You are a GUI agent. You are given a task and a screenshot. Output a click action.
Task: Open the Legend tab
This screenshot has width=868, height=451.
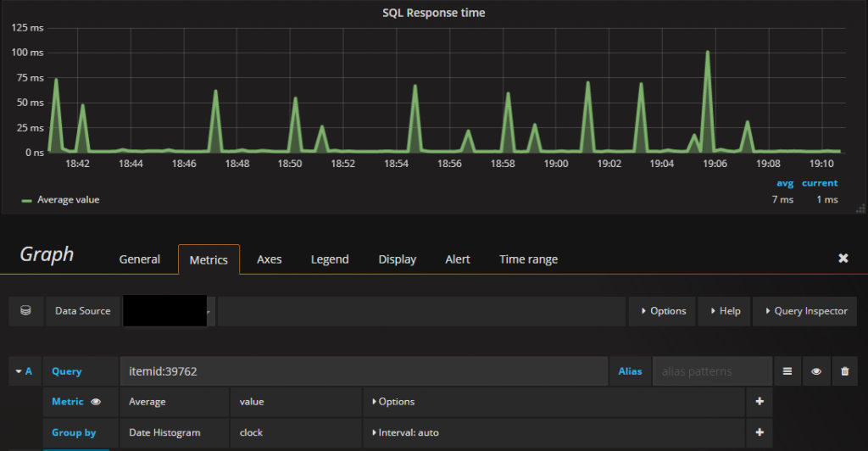[330, 259]
